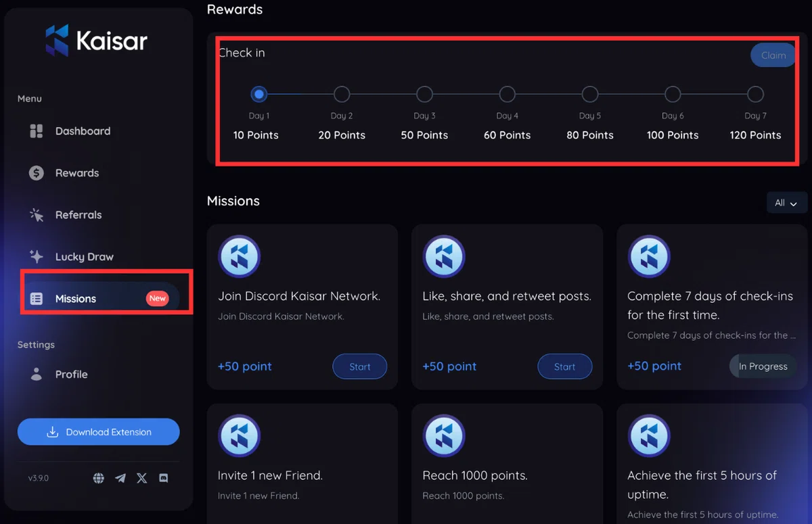Start the Like, share, and retweet mission
Viewport: 812px width, 524px height.
pos(565,366)
